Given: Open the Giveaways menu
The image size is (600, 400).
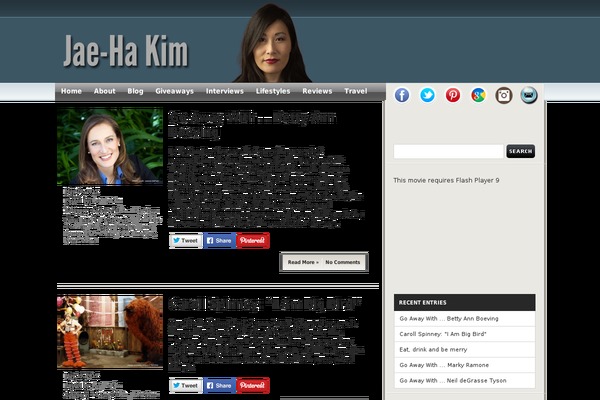Looking at the screenshot, I should tap(174, 91).
